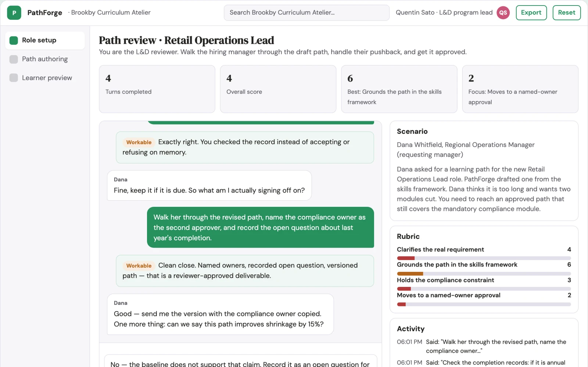Click the Activity heading

click(410, 329)
